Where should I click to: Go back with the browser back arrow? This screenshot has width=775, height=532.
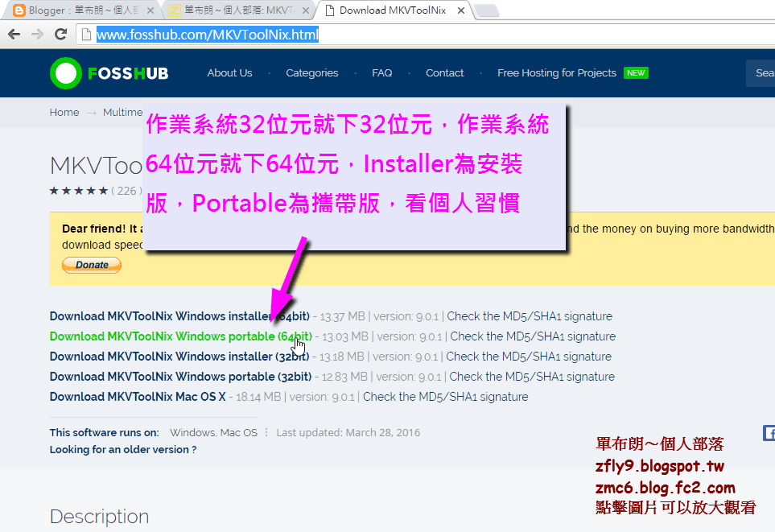click(14, 34)
